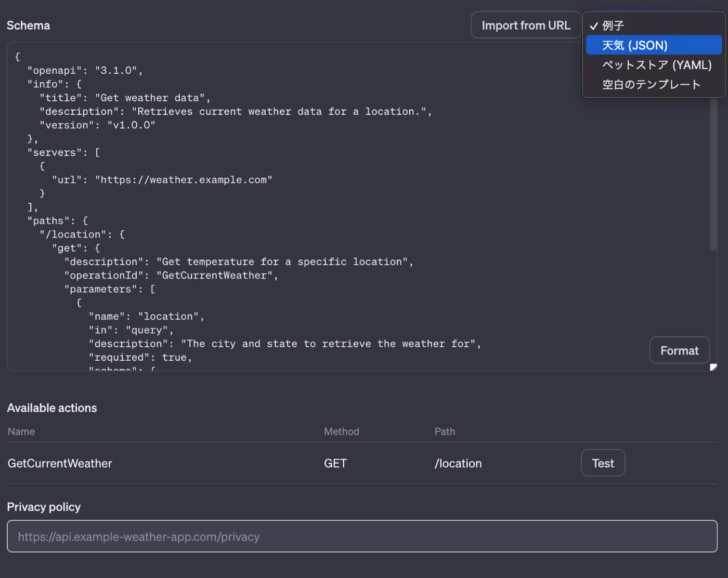Image resolution: width=728 pixels, height=578 pixels.
Task: Test the GetCurrentWeather action
Action: click(603, 463)
